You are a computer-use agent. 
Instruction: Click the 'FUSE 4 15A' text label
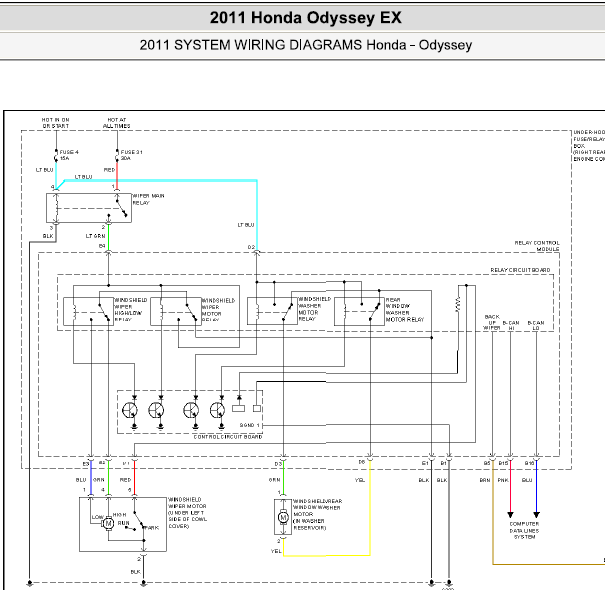[69, 155]
